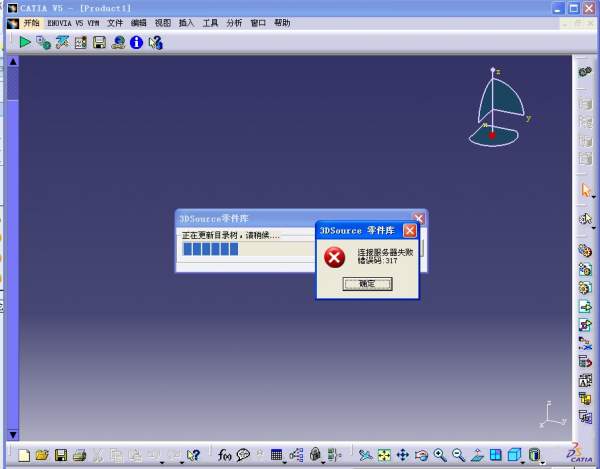Click the gears workbench icon at top right

[x=585, y=72]
